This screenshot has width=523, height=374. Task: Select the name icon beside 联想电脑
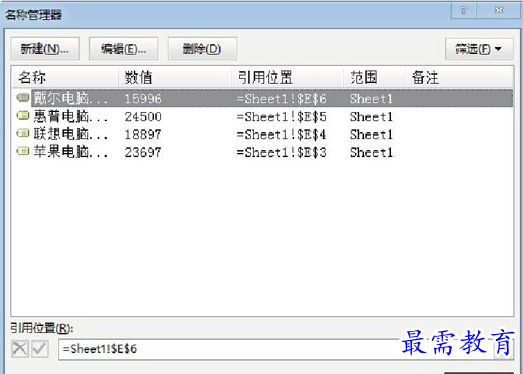tap(23, 133)
